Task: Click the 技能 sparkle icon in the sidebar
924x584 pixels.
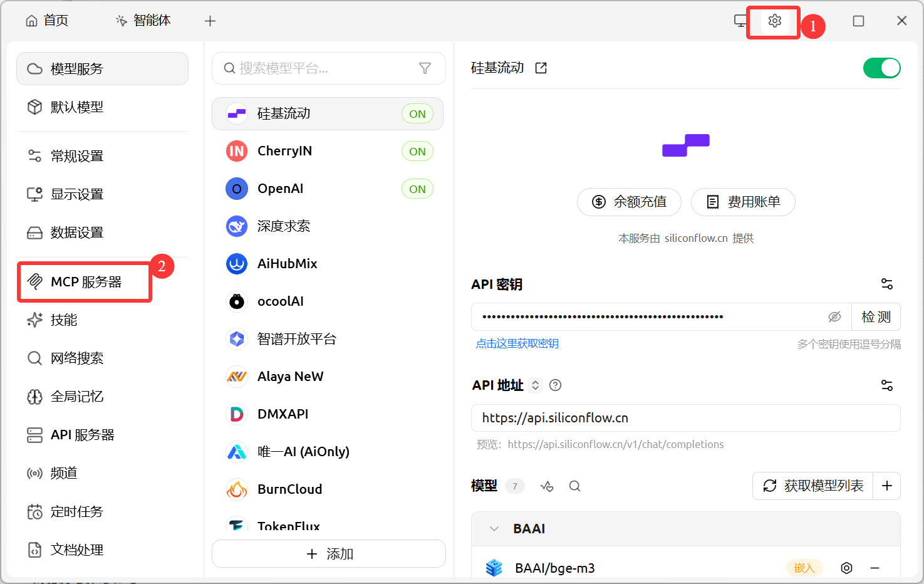Action: (x=34, y=320)
